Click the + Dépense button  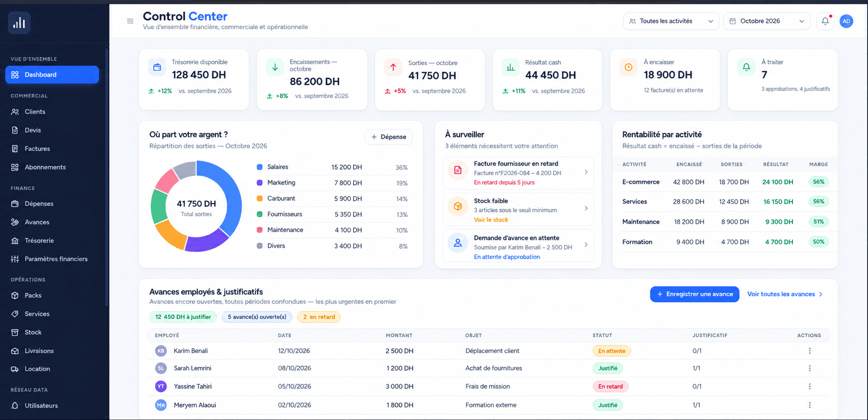pos(388,137)
